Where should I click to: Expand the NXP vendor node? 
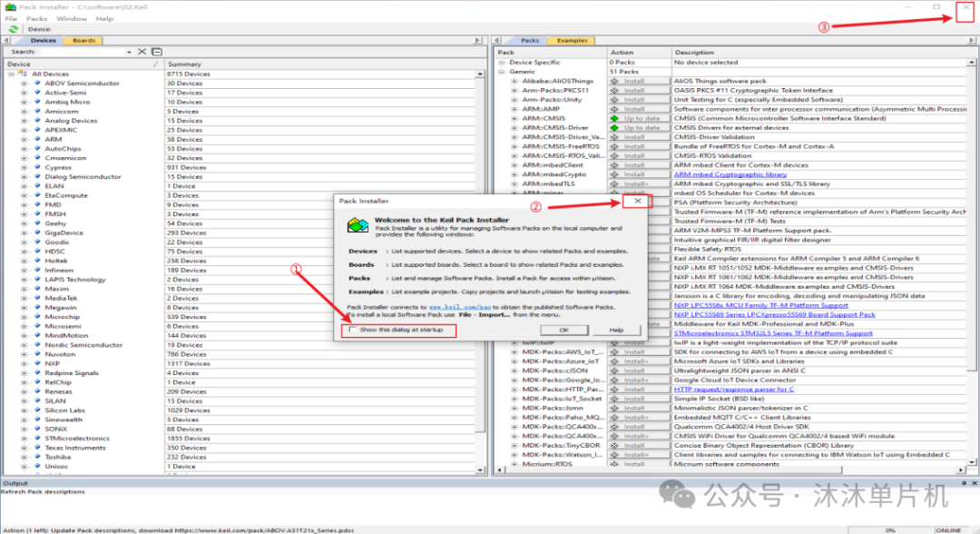pos(24,363)
